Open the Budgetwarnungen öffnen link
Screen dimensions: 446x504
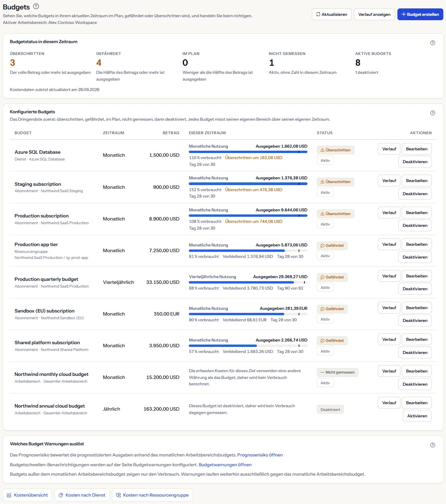[225, 465]
